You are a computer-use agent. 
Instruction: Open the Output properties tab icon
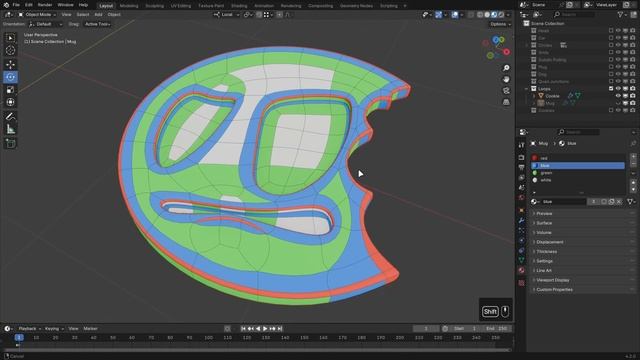521,167
